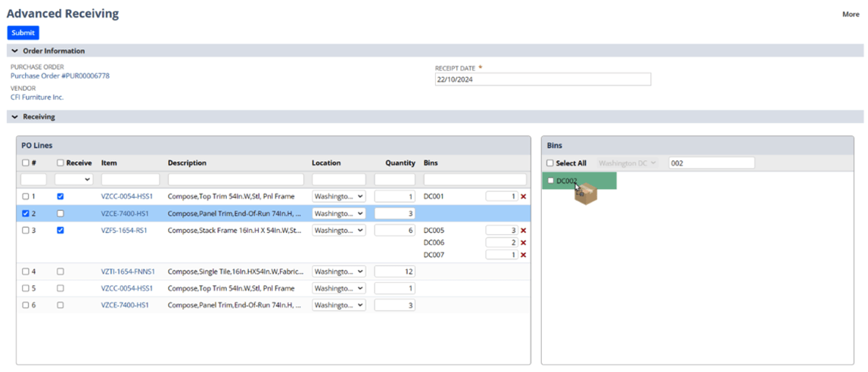Edit DC001 bin quantity field
The height and width of the screenshot is (372, 868).
pyautogui.click(x=502, y=197)
